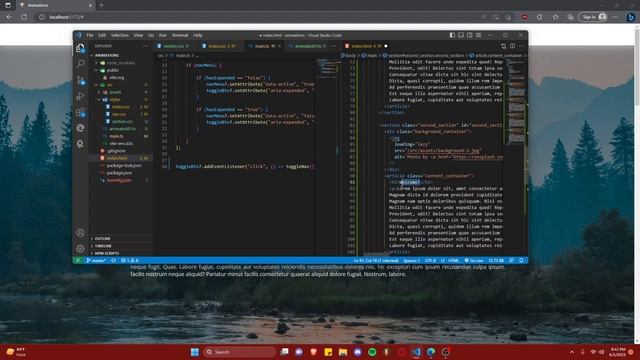This screenshot has height=360, width=640.
Task: Open the notifications bell in the status bar
Action: pyautogui.click(x=521, y=260)
